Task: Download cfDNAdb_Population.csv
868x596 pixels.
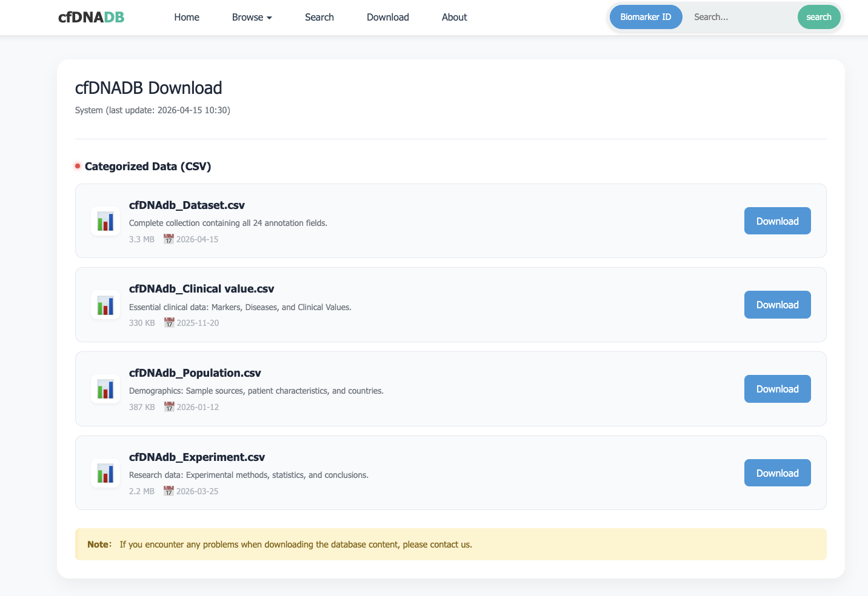Action: point(778,389)
